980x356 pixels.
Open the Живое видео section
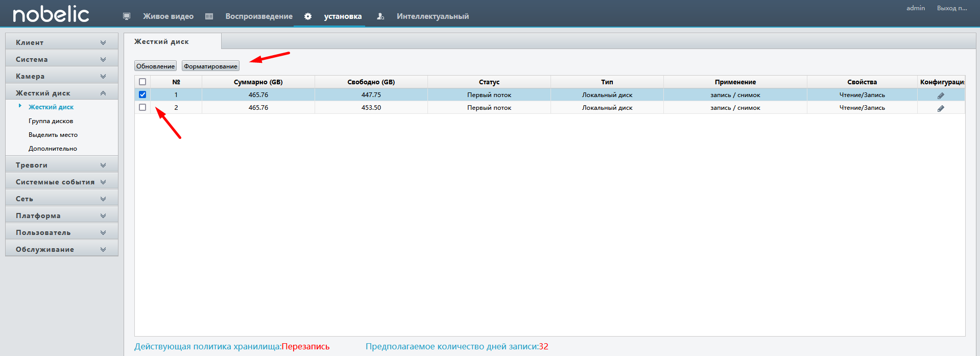pyautogui.click(x=168, y=16)
